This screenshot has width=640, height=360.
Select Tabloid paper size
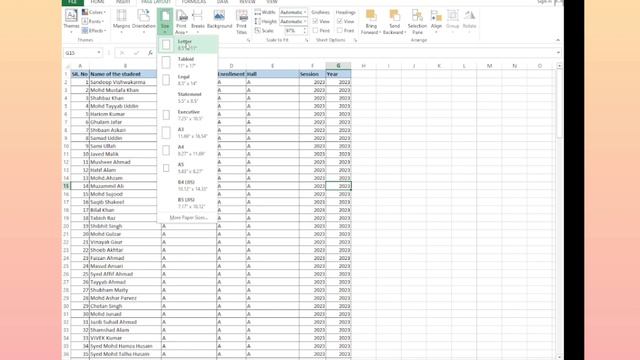tap(187, 62)
